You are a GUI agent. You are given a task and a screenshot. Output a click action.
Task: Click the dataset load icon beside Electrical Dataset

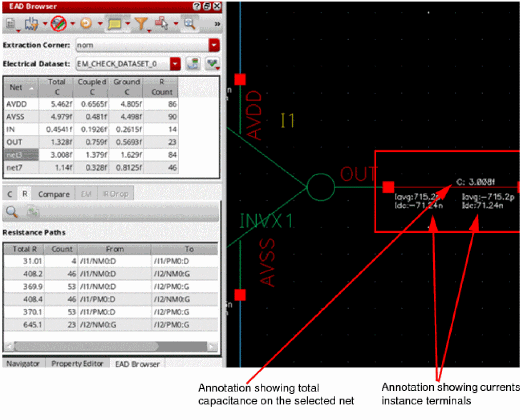(192, 64)
